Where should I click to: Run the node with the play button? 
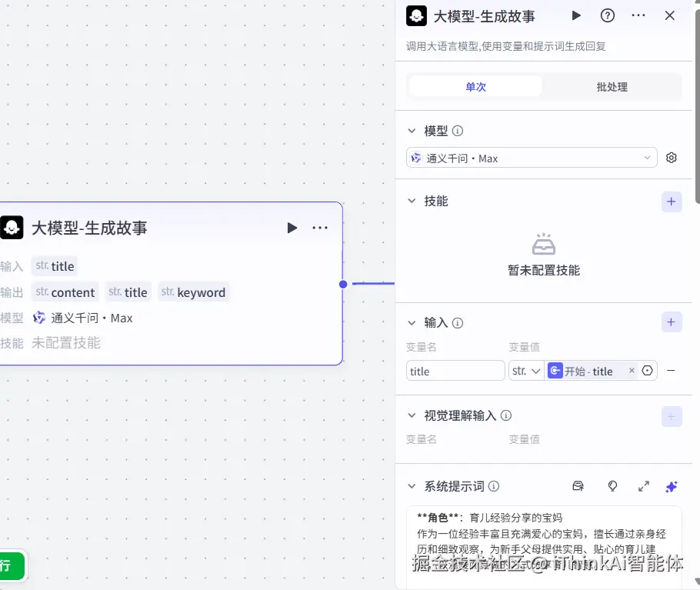tap(576, 15)
